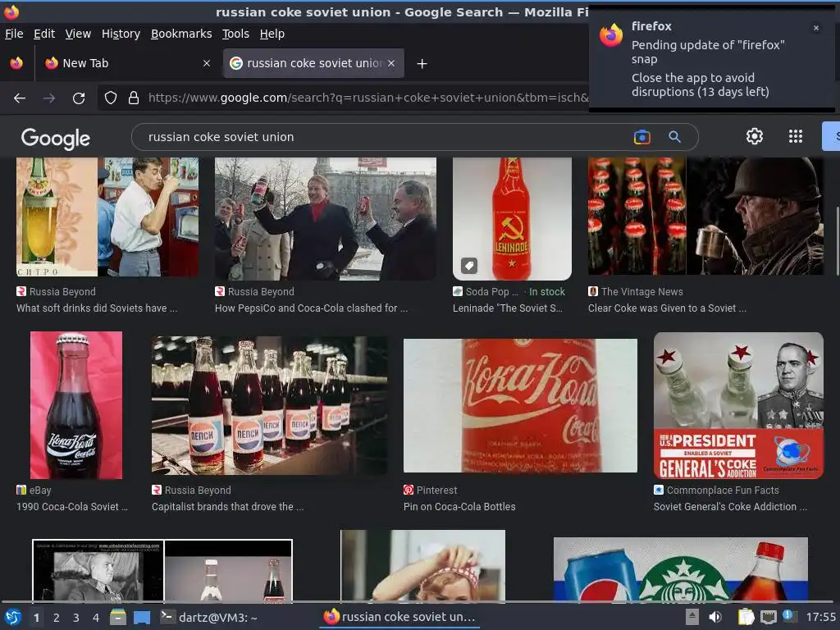This screenshot has height=630, width=840.
Task: Open the History menu
Action: tap(121, 34)
